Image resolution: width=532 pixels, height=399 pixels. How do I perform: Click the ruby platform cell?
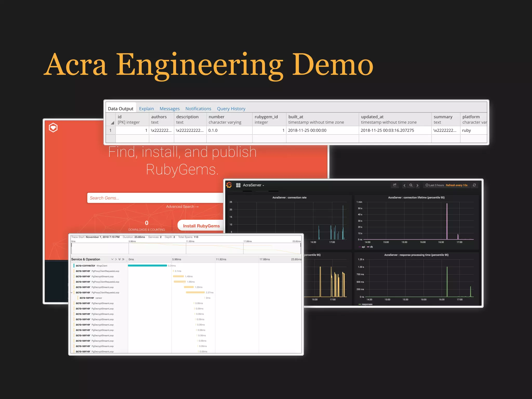coord(474,130)
